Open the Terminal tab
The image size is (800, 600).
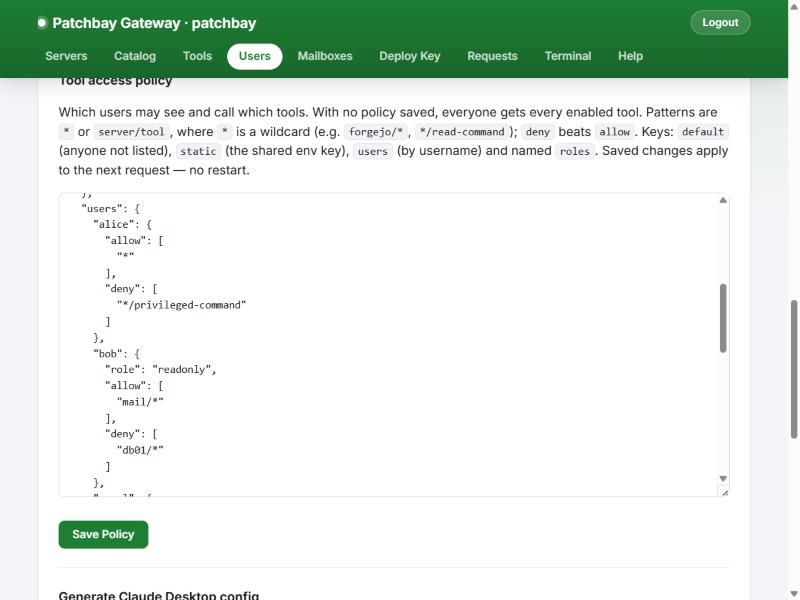(x=568, y=56)
